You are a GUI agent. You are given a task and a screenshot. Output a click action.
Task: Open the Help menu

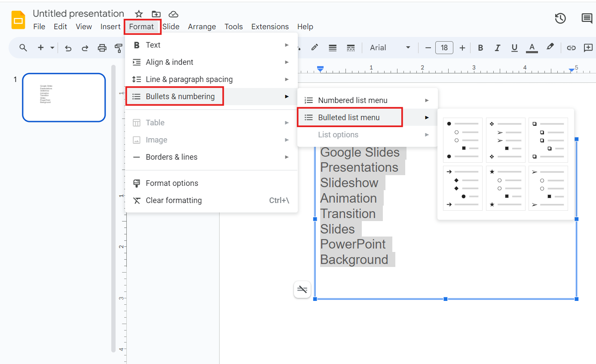[305, 27]
